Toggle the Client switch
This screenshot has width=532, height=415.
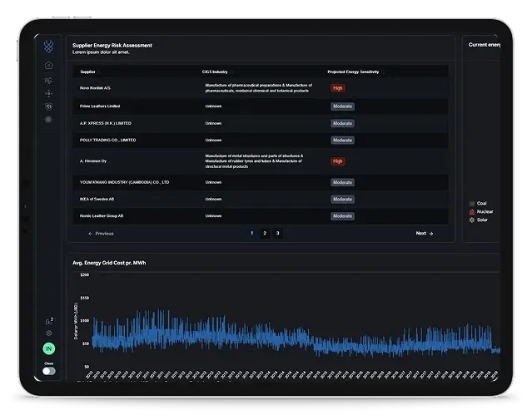(x=49, y=371)
